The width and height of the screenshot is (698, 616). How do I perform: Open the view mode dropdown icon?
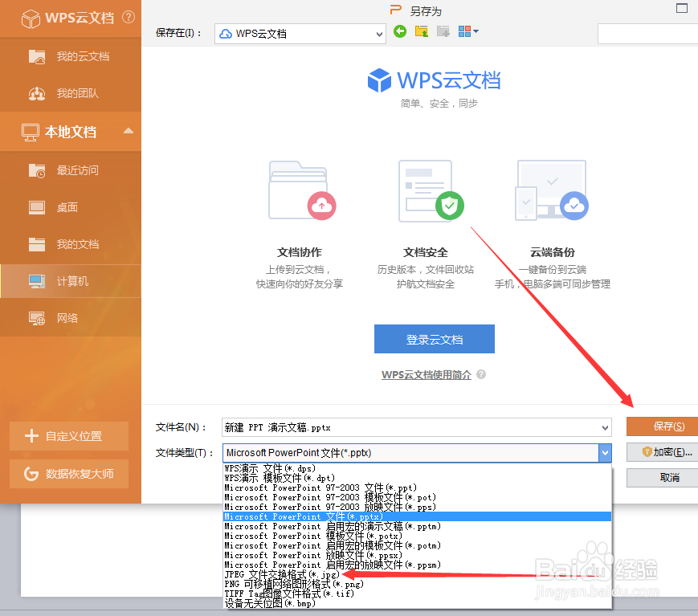coord(468,31)
